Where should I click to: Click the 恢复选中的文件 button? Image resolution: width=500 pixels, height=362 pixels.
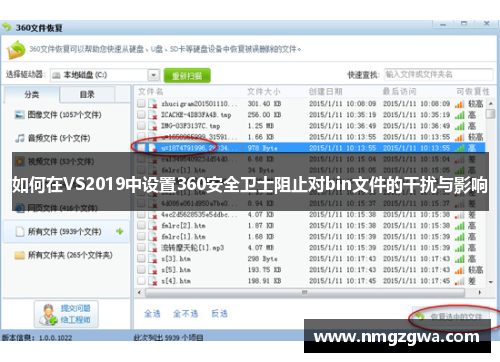(x=451, y=316)
